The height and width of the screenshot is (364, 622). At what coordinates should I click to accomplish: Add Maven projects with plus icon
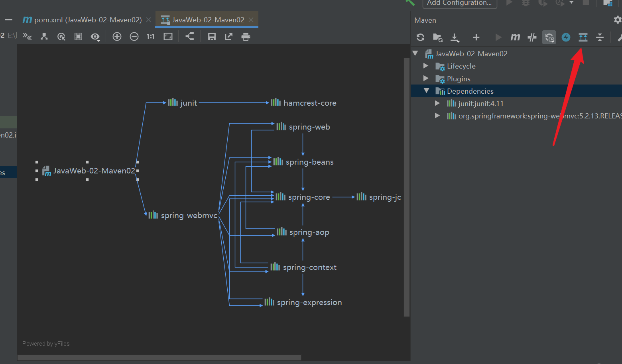point(476,37)
